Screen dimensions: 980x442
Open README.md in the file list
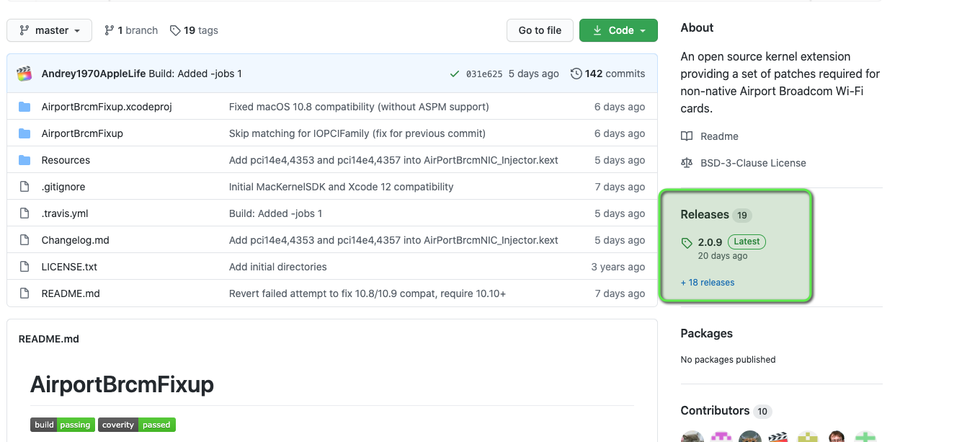pos(71,293)
